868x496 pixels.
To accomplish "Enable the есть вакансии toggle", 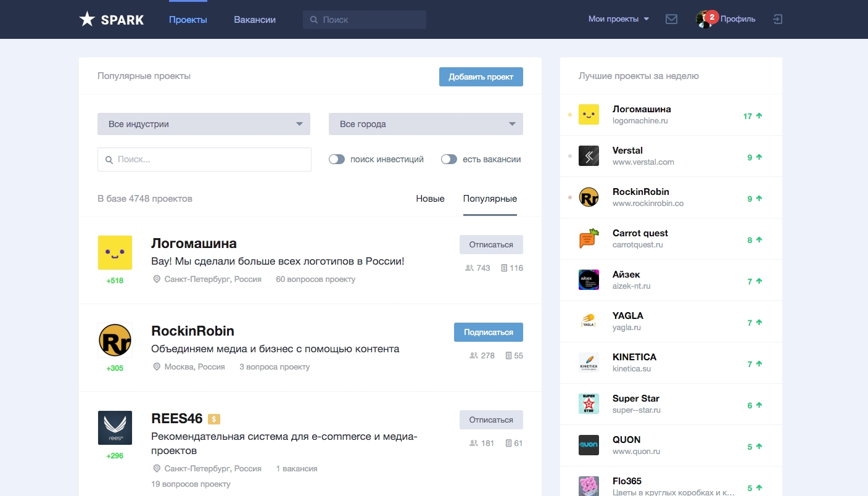I will 449,159.
